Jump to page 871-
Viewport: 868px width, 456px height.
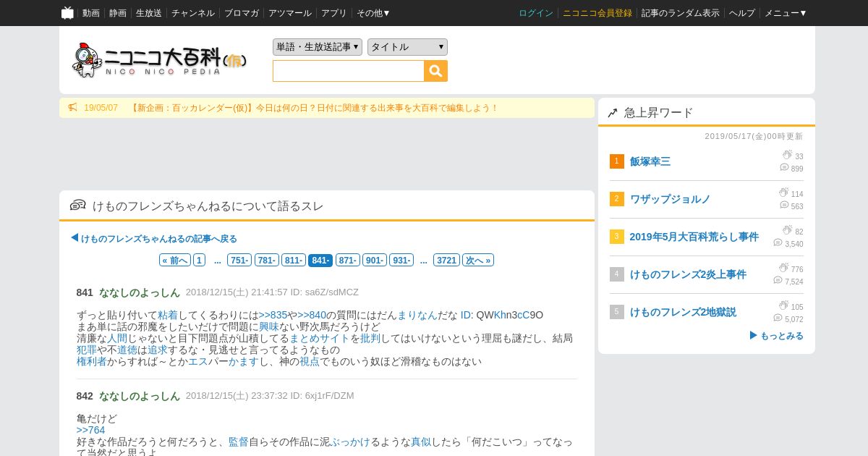(x=348, y=261)
